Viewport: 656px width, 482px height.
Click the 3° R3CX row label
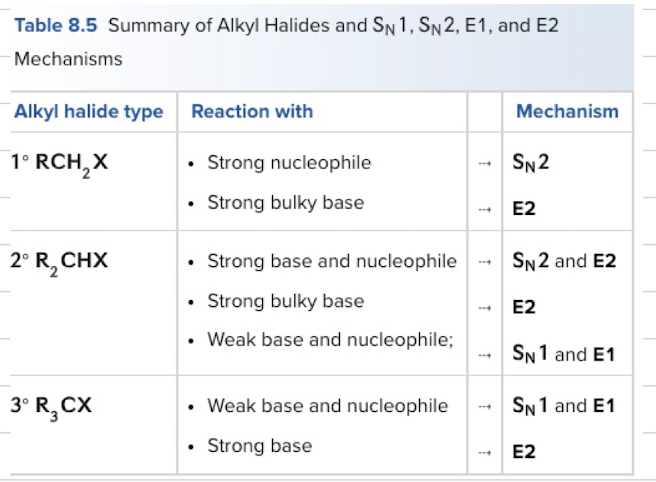point(51,408)
